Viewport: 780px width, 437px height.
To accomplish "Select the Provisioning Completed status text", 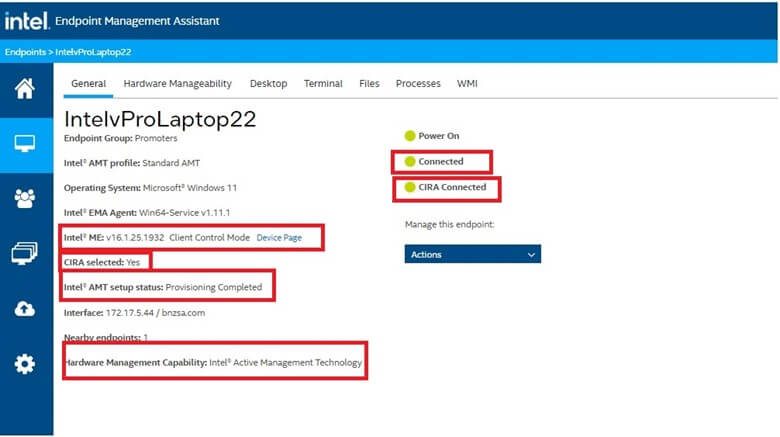I will click(x=214, y=288).
